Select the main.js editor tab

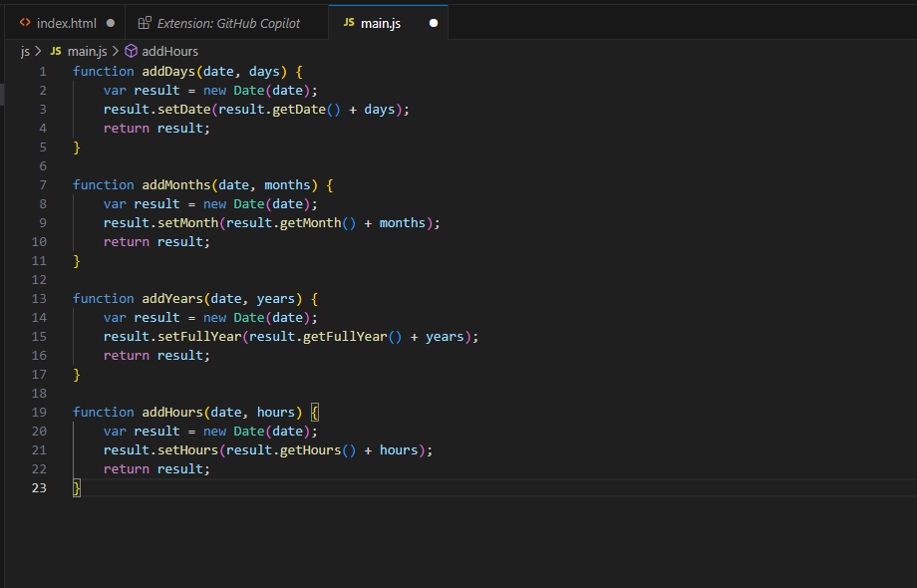point(389,23)
